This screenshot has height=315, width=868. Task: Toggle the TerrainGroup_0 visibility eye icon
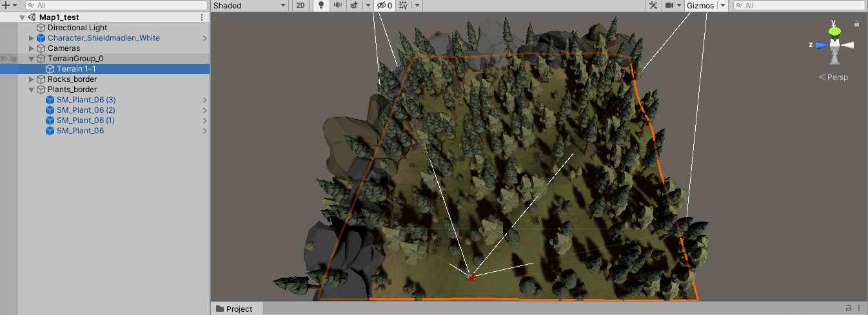tap(4, 59)
